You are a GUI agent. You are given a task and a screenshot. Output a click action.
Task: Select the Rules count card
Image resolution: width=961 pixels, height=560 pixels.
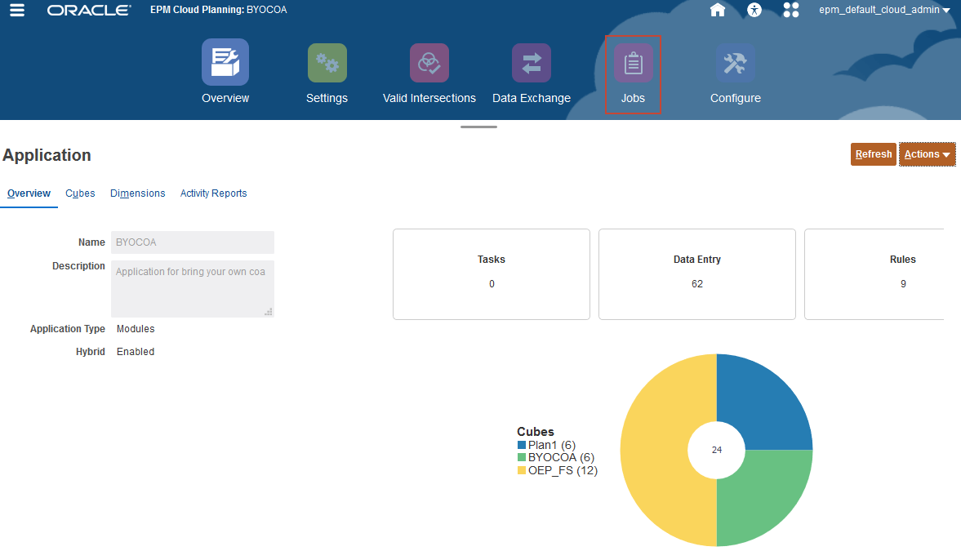tap(874, 274)
